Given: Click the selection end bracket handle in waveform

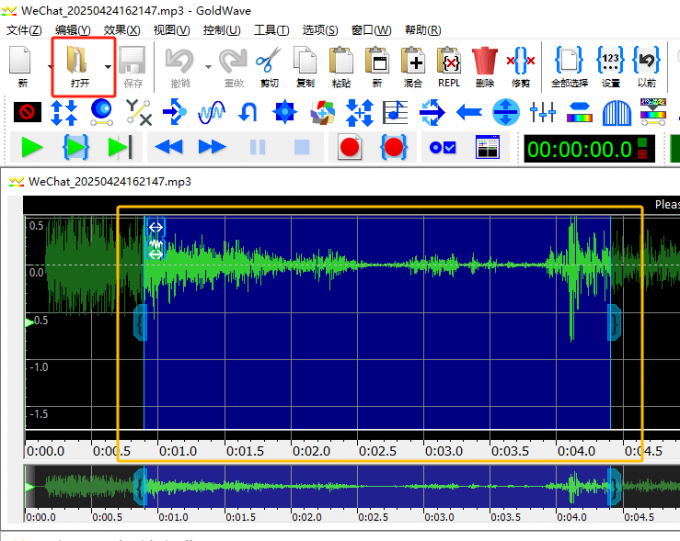Looking at the screenshot, I should (x=614, y=322).
